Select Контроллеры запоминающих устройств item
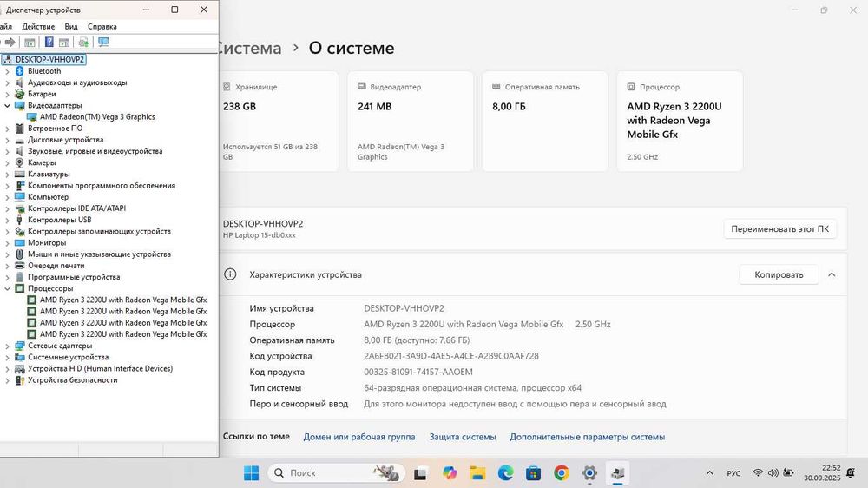Screen dimensions: 868x488 pyautogui.click(x=99, y=232)
